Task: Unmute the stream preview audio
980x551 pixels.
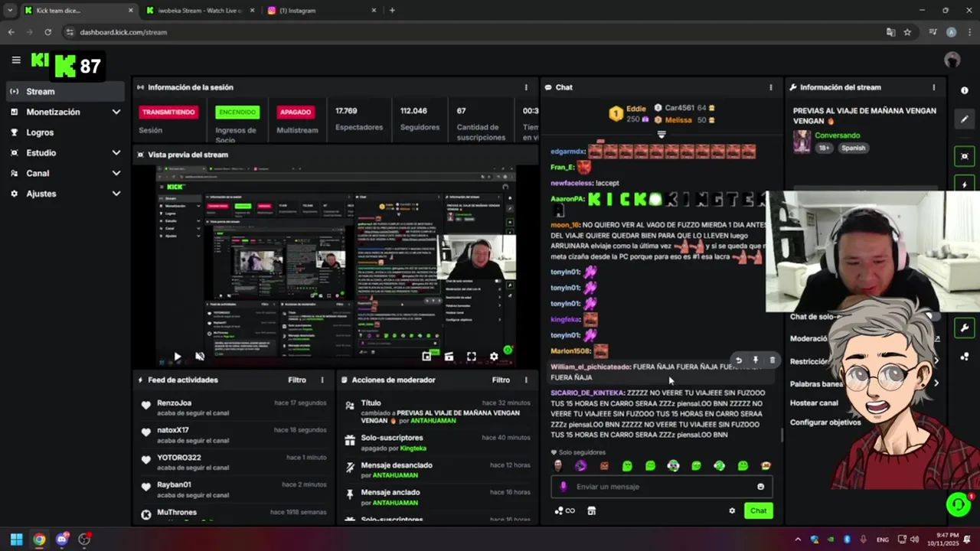Action: [200, 357]
